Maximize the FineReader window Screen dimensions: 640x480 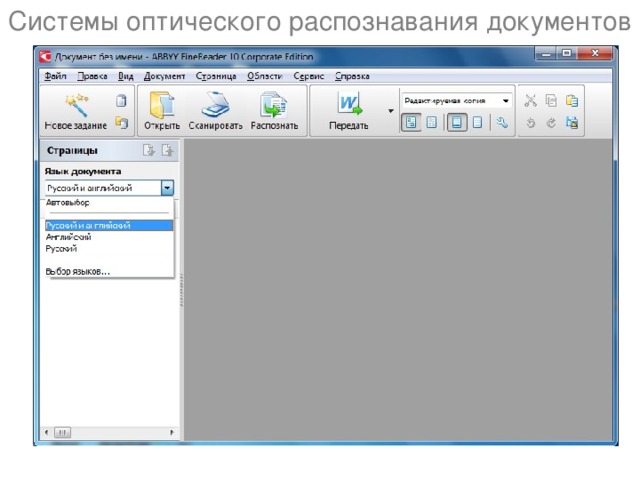click(x=567, y=53)
